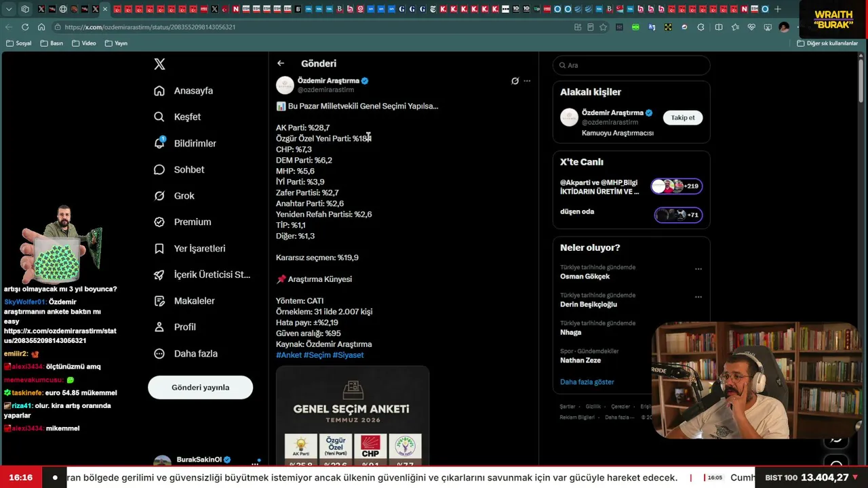Open the Derin Beşikçioğlu trending topic
This screenshot has height=488, width=868.
(x=589, y=304)
